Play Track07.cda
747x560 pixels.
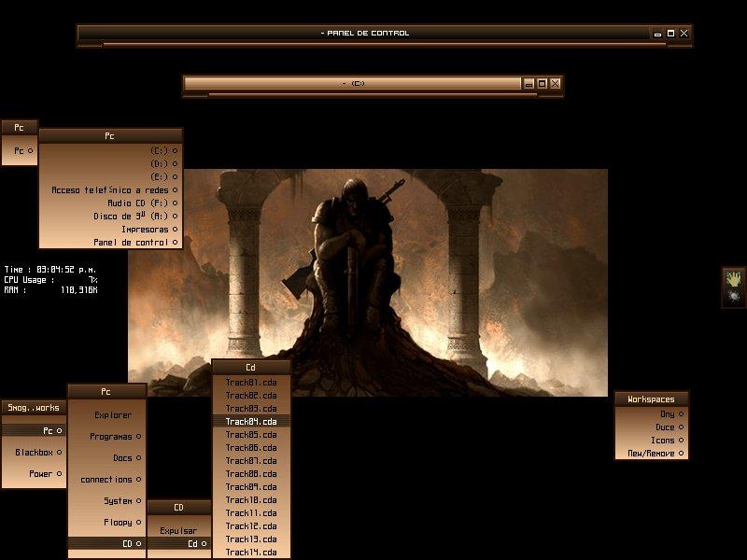tap(251, 460)
